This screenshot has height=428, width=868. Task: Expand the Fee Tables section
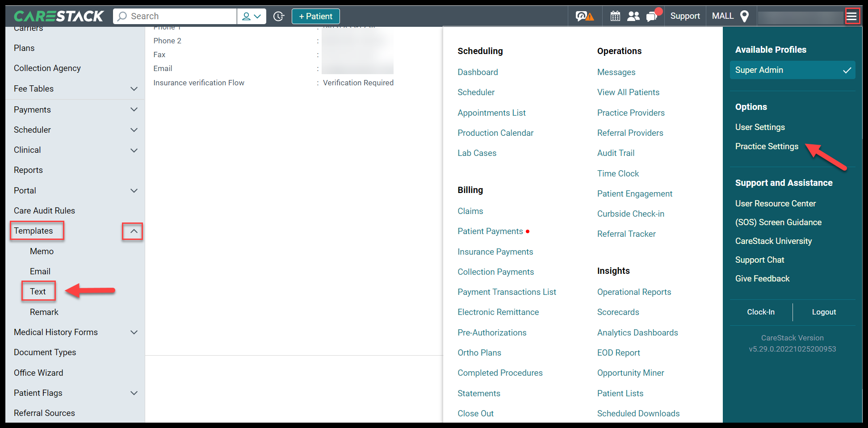tap(134, 88)
